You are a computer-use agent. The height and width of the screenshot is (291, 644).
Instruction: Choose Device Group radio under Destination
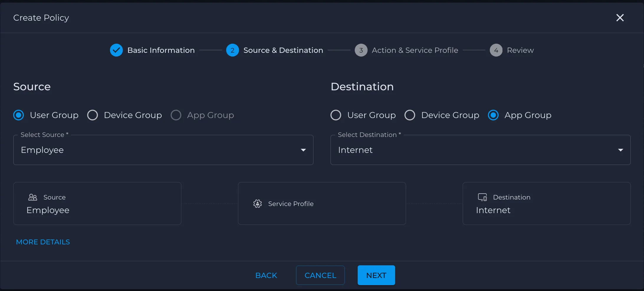(410, 115)
